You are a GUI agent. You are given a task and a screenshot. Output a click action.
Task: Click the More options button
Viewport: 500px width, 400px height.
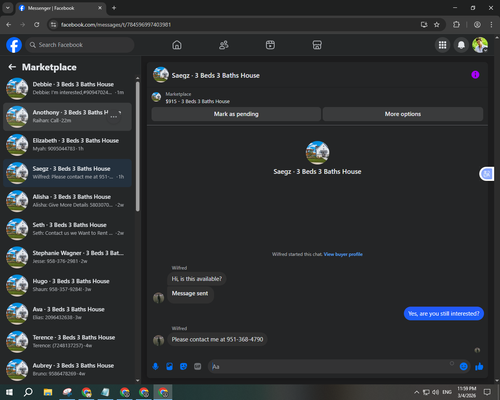[x=403, y=114]
